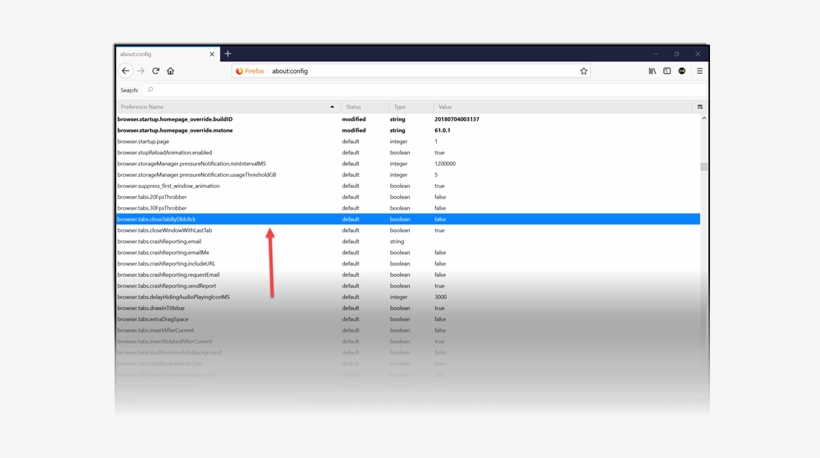Select browser.tabs.crashReporting.requestEmail row
This screenshot has width=820, height=458.
(408, 274)
